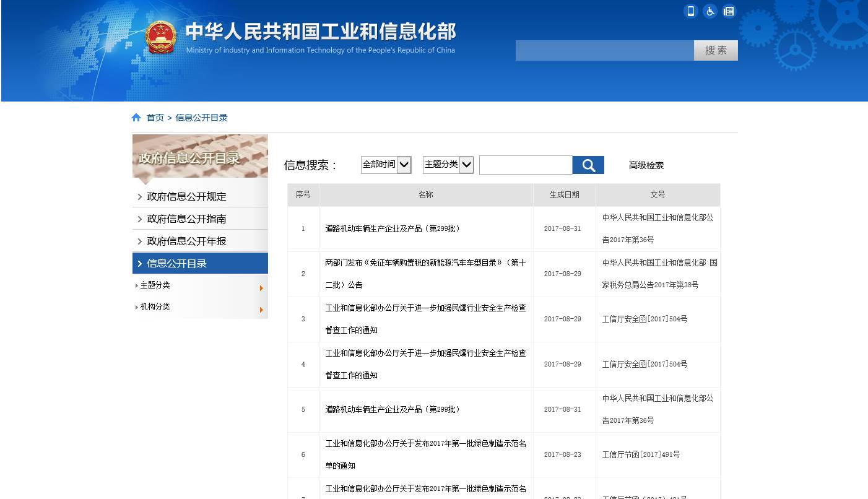Open the mobile version icon

pos(691,11)
